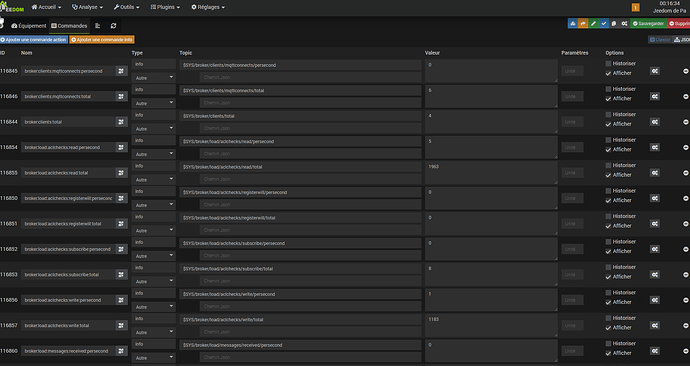Uncheck Afficher for command 116844
Image resolution: width=690 pixels, height=366 pixels.
pyautogui.click(x=608, y=124)
